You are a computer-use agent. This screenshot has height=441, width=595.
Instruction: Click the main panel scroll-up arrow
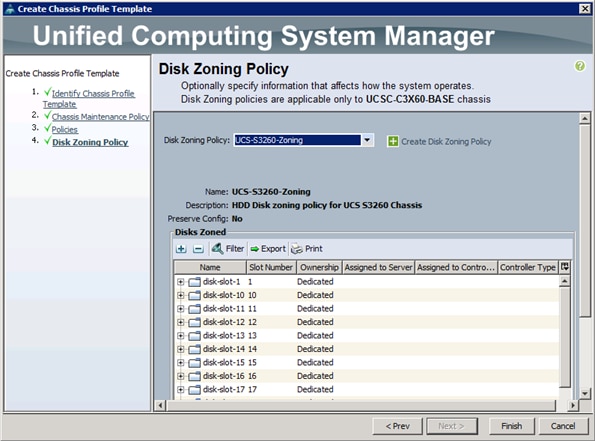pos(585,119)
